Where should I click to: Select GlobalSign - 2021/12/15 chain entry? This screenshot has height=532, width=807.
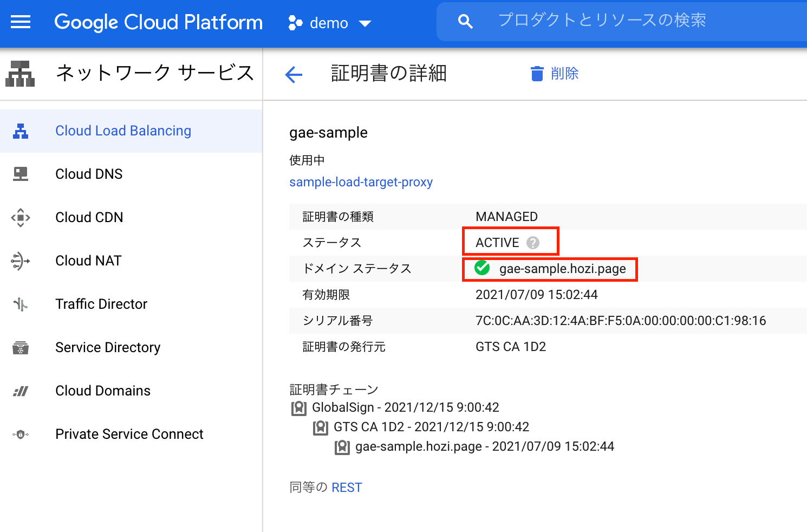point(406,407)
